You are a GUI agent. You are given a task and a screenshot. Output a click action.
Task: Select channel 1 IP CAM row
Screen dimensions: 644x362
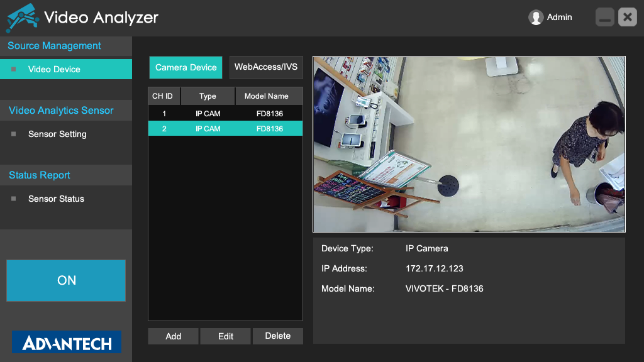pyautogui.click(x=225, y=114)
